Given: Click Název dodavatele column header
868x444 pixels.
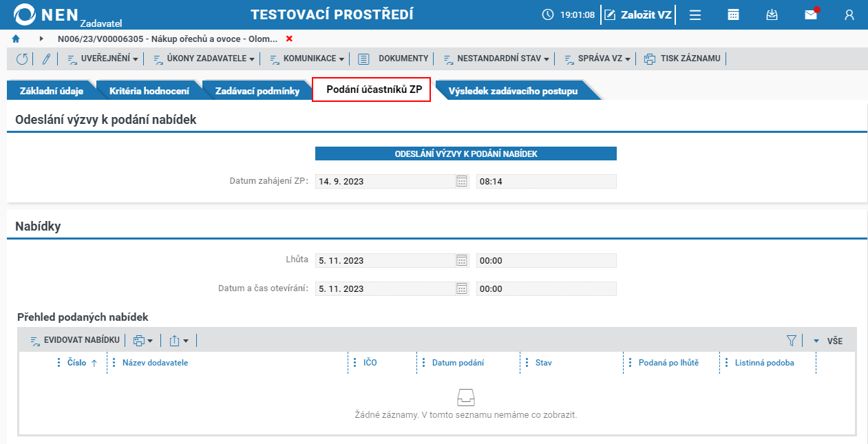Looking at the screenshot, I should tap(155, 363).
